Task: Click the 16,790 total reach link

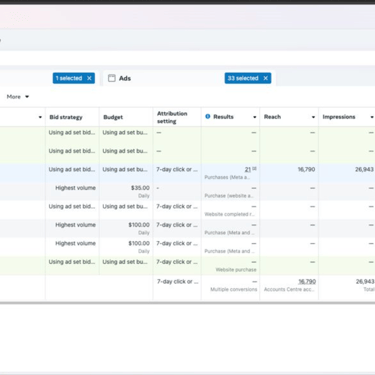Action: (307, 282)
